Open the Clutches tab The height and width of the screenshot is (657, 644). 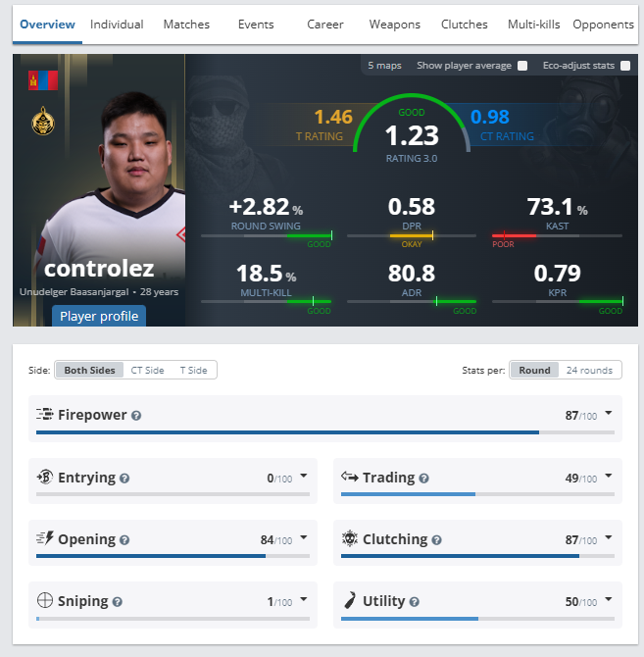tap(464, 25)
